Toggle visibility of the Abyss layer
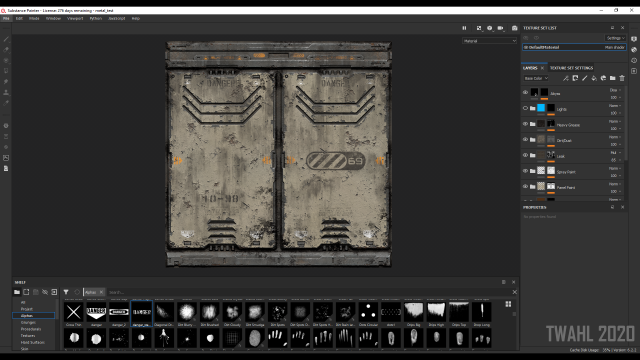Viewport: 640px width, 360px height. (525, 93)
